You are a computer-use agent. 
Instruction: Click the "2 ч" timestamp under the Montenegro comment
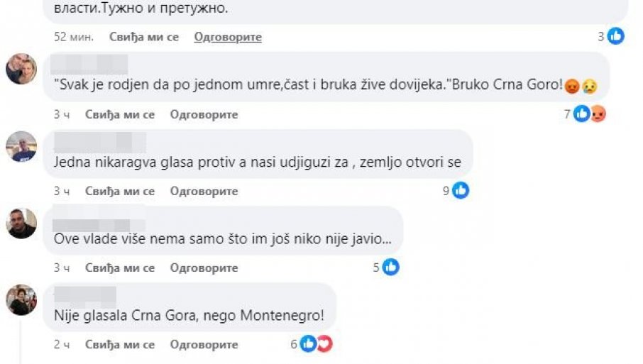point(62,345)
